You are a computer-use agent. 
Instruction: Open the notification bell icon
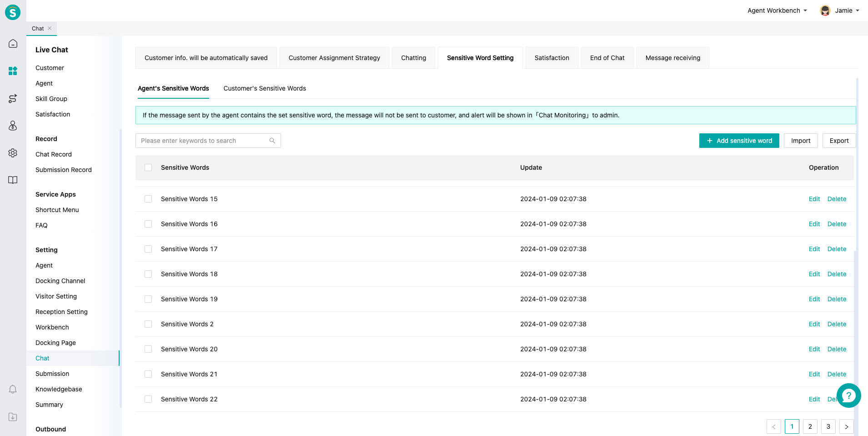click(x=13, y=389)
